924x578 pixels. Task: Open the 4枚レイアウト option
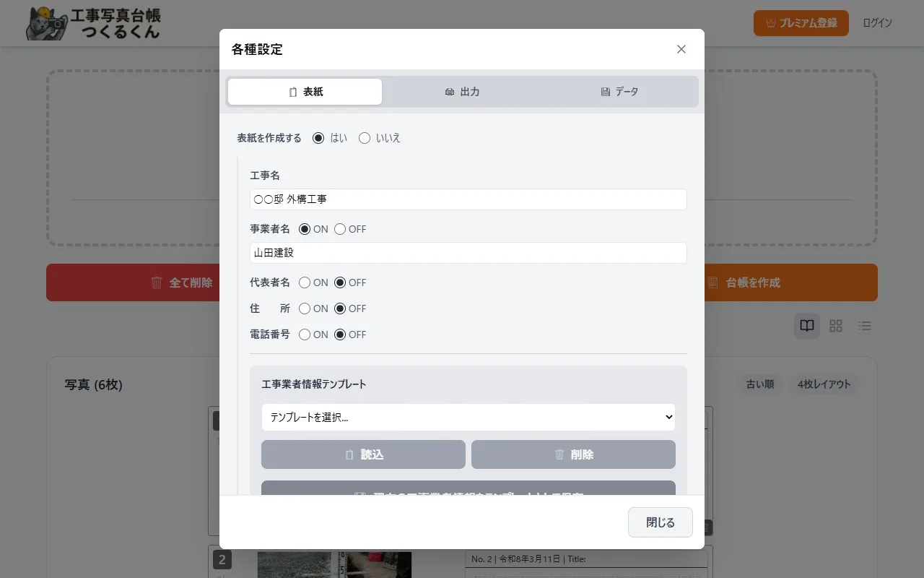824,384
